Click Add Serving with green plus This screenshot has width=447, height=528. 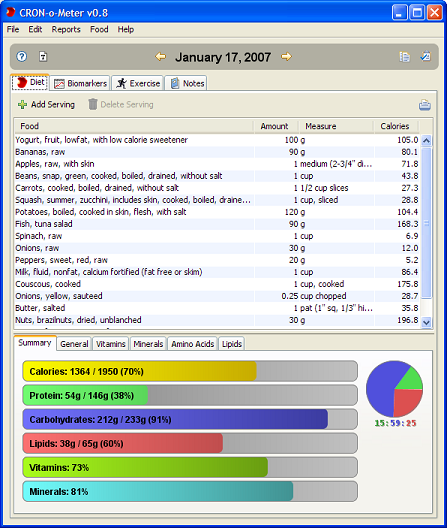tap(46, 104)
